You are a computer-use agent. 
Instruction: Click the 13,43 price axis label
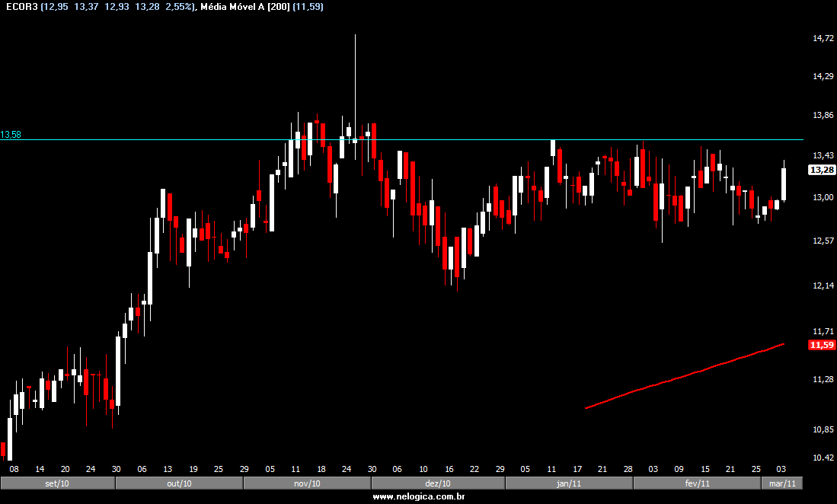[823, 155]
